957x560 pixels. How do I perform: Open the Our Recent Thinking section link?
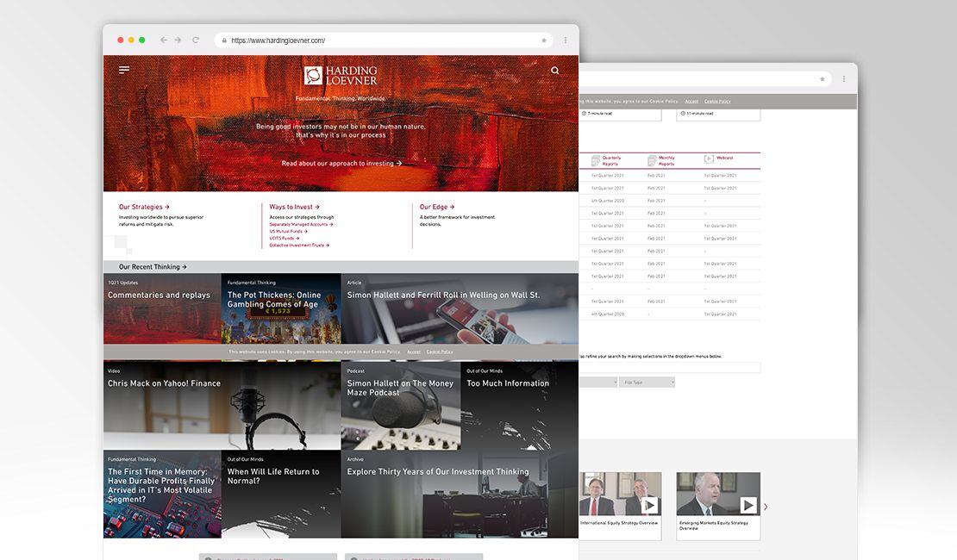153,266
